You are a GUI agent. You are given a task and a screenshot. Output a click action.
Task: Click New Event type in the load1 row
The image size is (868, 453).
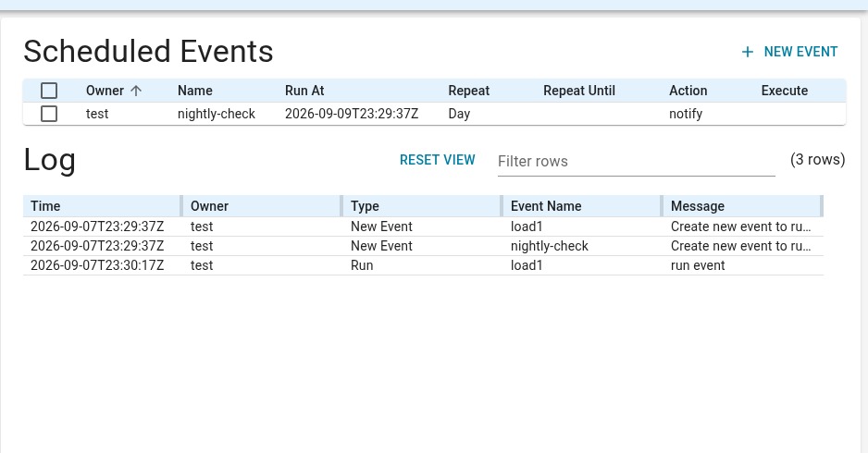381,226
